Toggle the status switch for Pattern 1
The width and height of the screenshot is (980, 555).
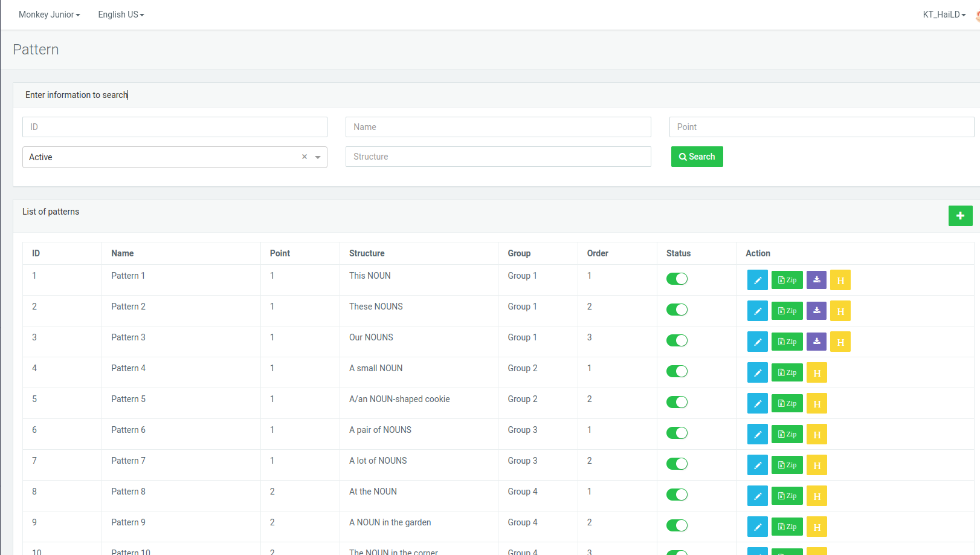click(677, 279)
